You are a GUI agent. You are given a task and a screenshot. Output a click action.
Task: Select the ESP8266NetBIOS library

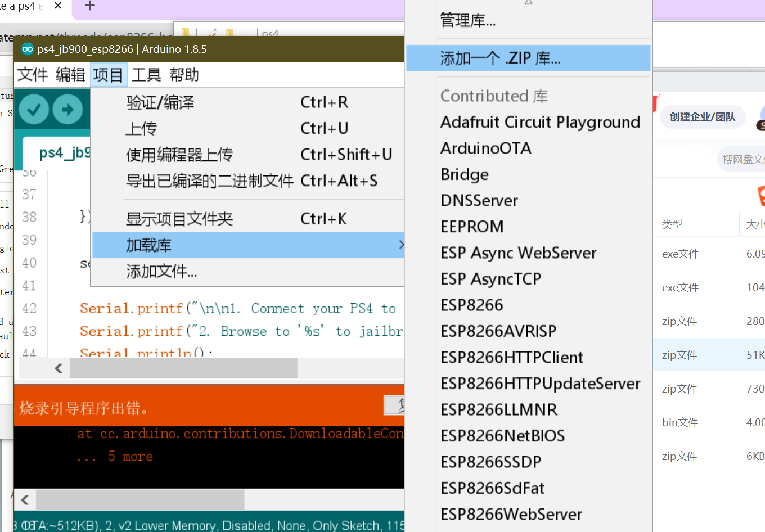528,436
